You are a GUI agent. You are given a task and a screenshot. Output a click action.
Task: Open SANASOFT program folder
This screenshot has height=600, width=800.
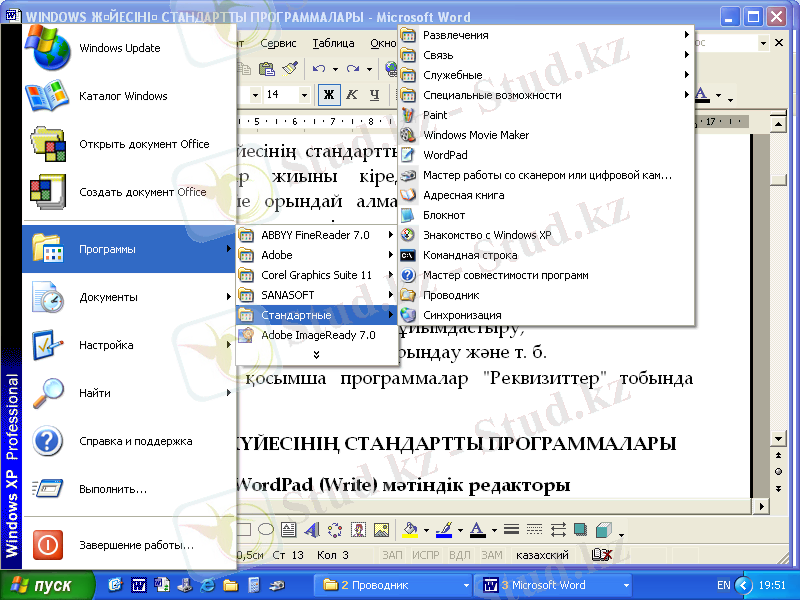pyautogui.click(x=316, y=295)
